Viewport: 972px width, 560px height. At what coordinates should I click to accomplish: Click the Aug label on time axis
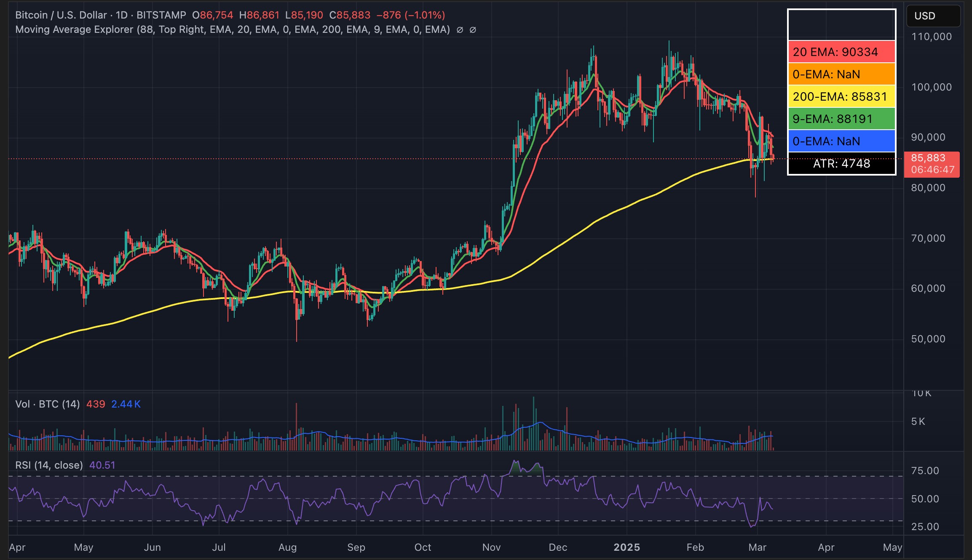coord(287,547)
